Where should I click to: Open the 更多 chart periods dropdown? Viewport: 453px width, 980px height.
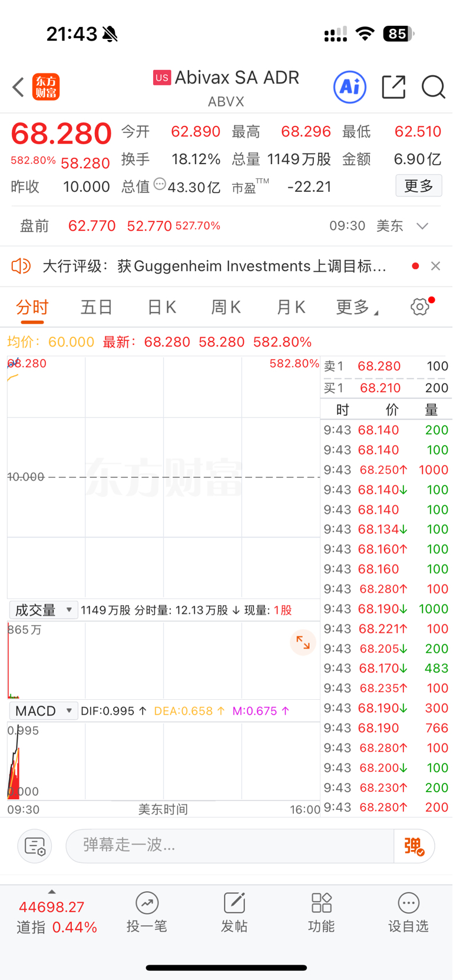point(357,307)
